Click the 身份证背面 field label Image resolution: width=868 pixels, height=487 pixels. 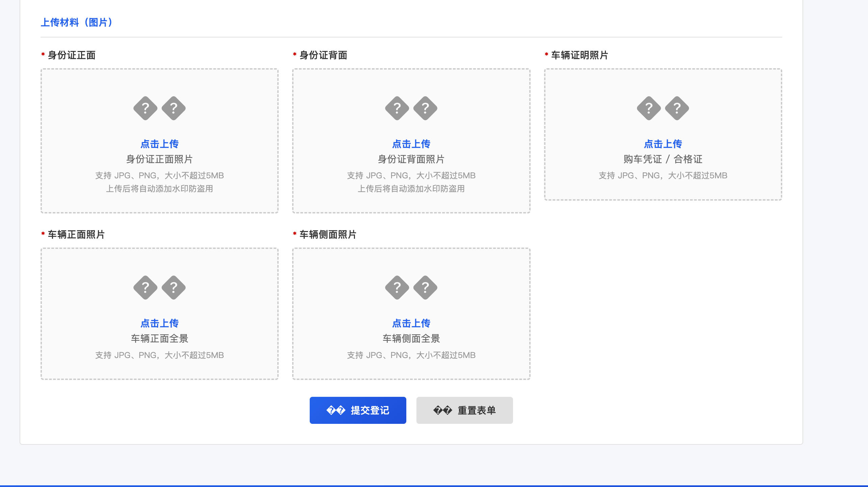click(323, 55)
